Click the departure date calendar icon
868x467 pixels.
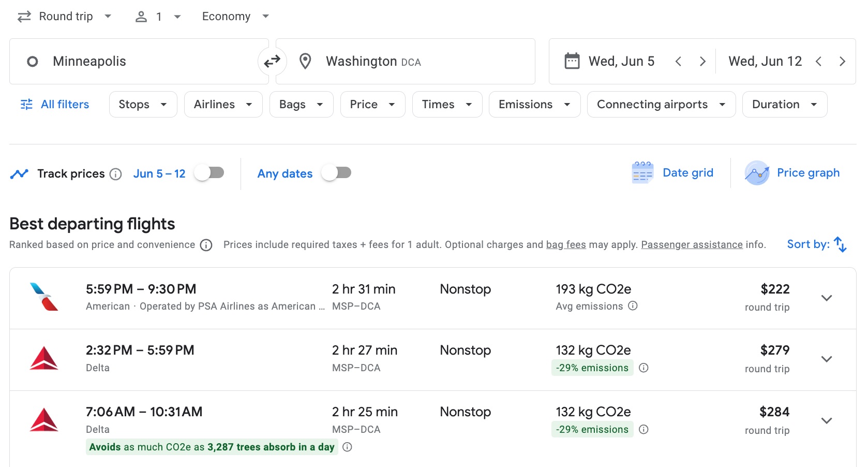click(572, 61)
